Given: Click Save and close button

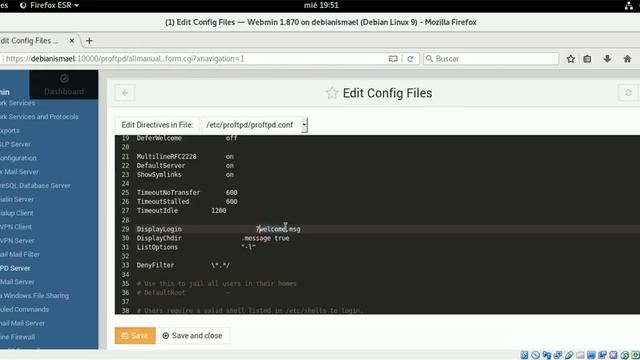Looking at the screenshot, I should click(192, 336).
